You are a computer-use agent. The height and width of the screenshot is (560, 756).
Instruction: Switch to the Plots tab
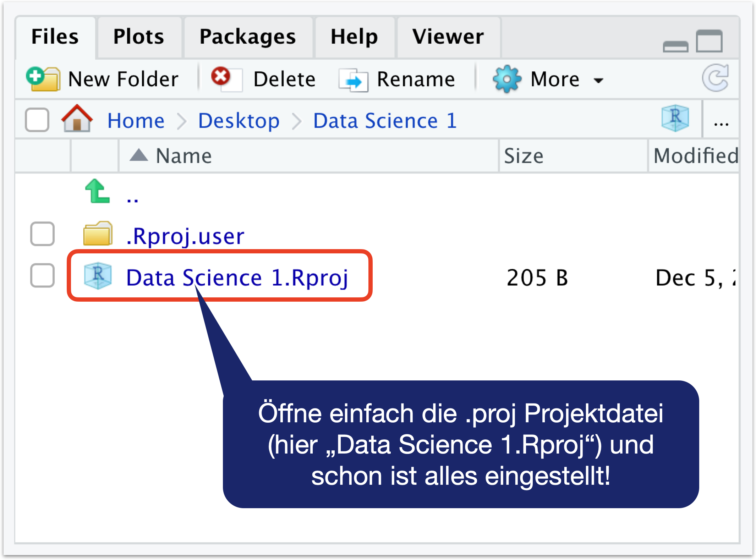tap(138, 37)
